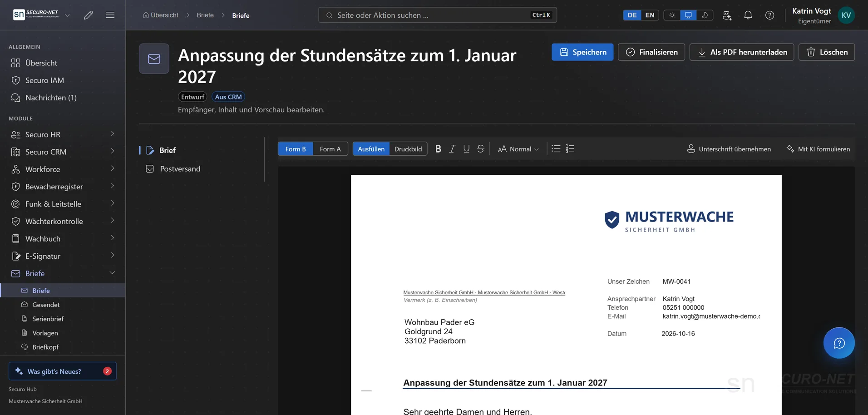Click the Aus CRM tag

[x=228, y=97]
